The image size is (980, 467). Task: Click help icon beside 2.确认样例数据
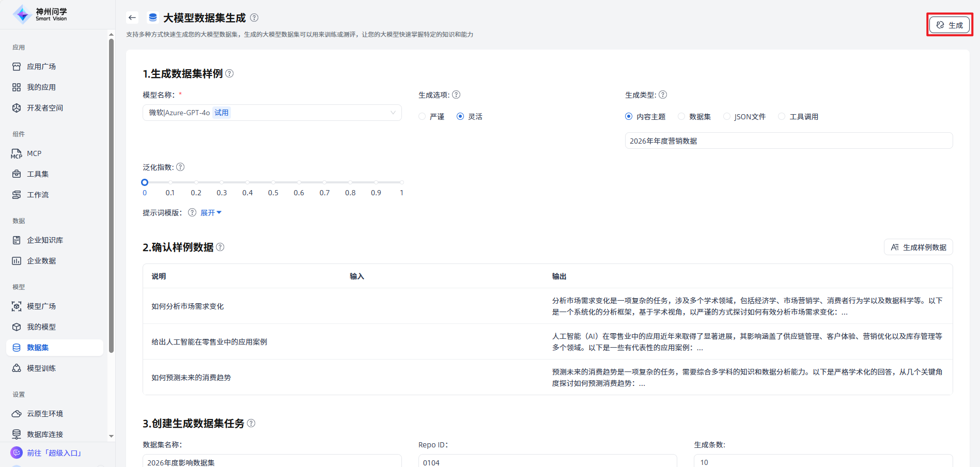(x=220, y=247)
